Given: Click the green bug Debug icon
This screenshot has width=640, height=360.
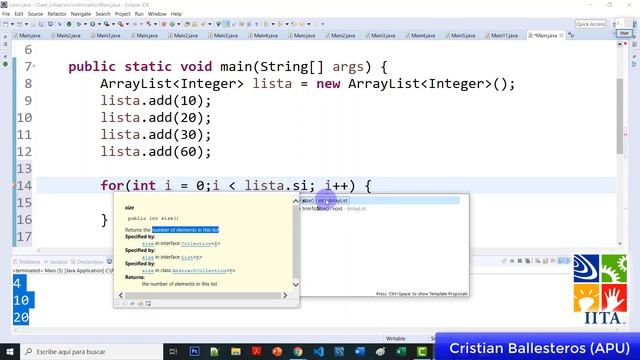Looking at the screenshot, I should click(x=78, y=24).
